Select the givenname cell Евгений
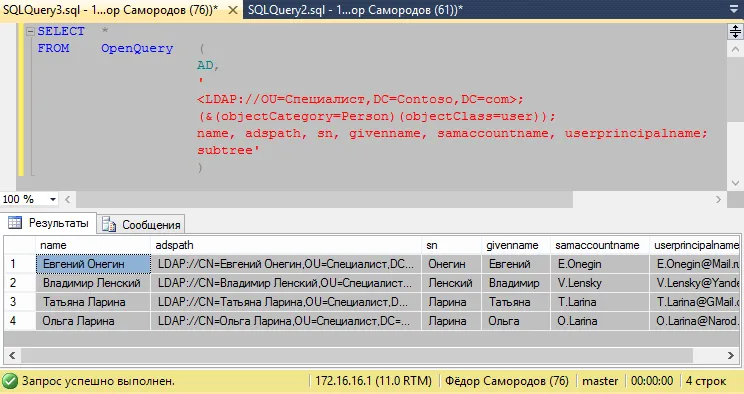 click(516, 264)
